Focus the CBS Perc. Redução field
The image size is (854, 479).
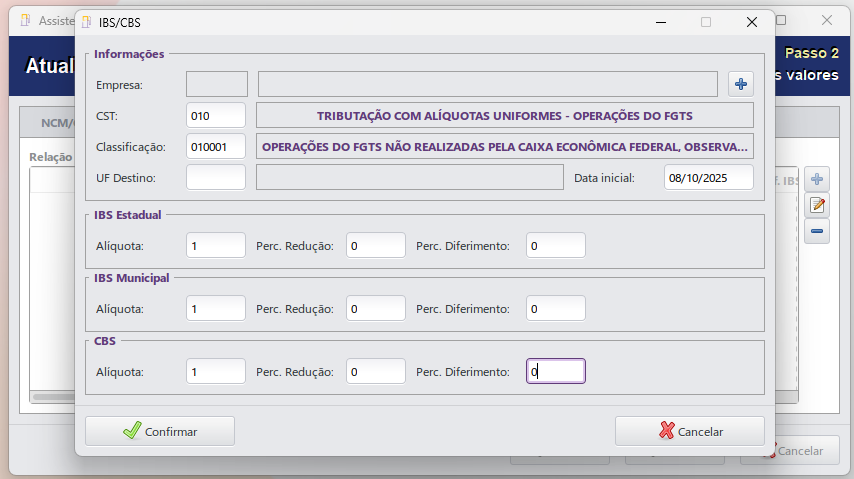tap(376, 371)
